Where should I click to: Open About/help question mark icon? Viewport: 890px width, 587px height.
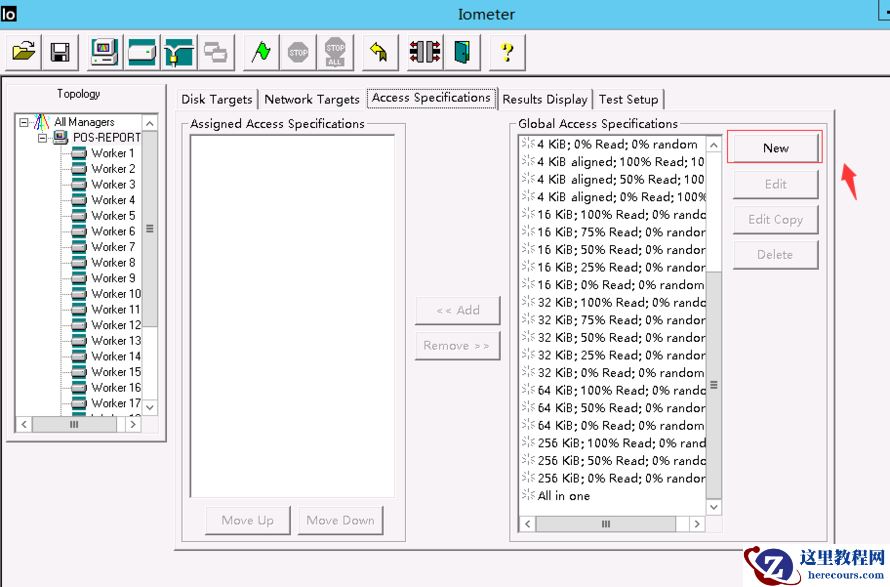point(507,52)
